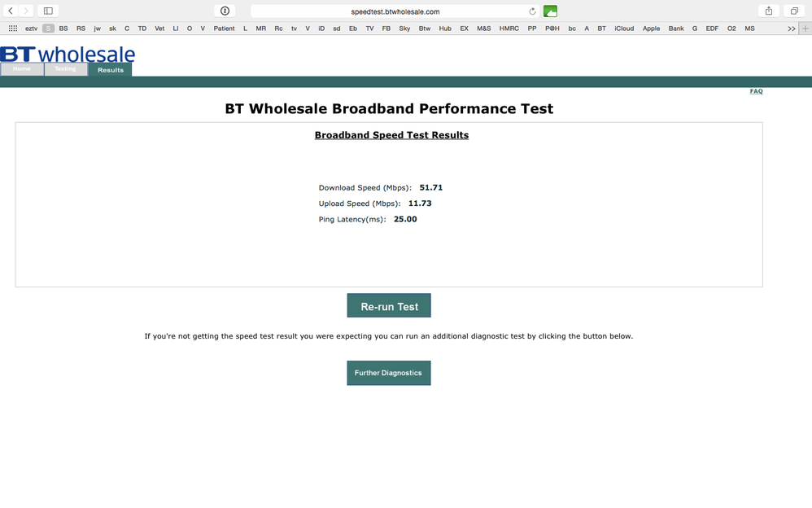This screenshot has width=812, height=508.
Task: Open the MR bookmark
Action: (261, 28)
